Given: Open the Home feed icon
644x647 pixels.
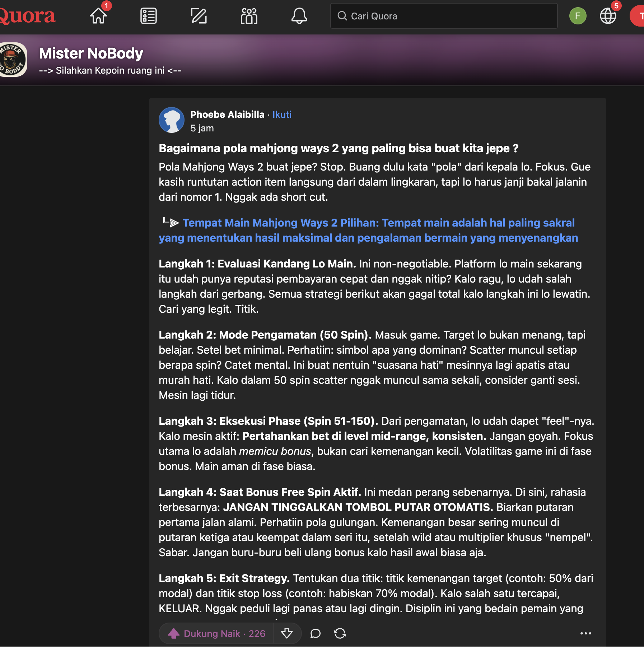Looking at the screenshot, I should 98,16.
